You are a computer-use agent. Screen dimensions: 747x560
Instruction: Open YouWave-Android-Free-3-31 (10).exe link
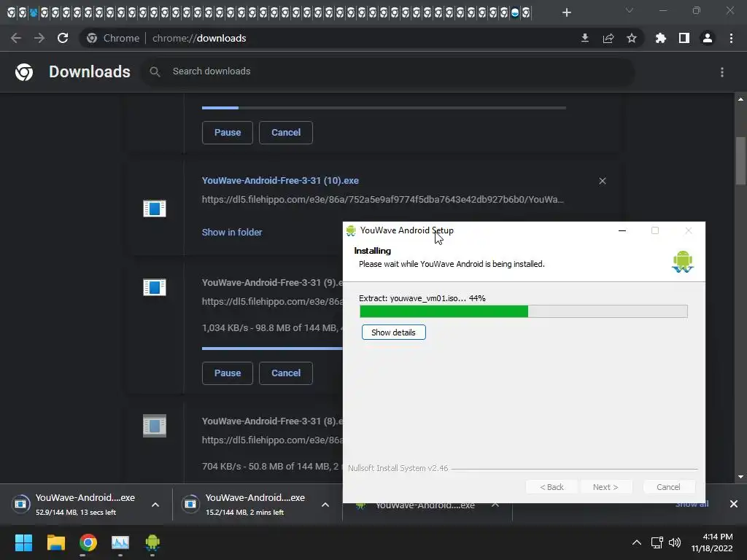(x=280, y=181)
